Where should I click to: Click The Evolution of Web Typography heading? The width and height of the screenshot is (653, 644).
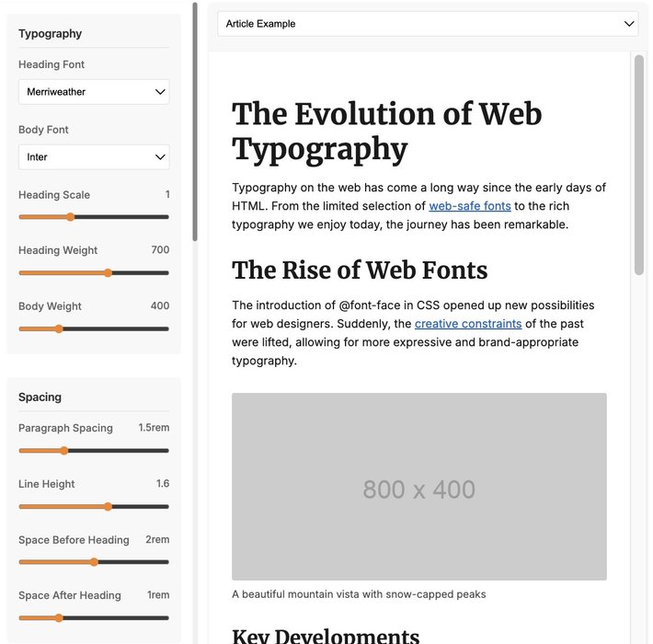[386, 131]
